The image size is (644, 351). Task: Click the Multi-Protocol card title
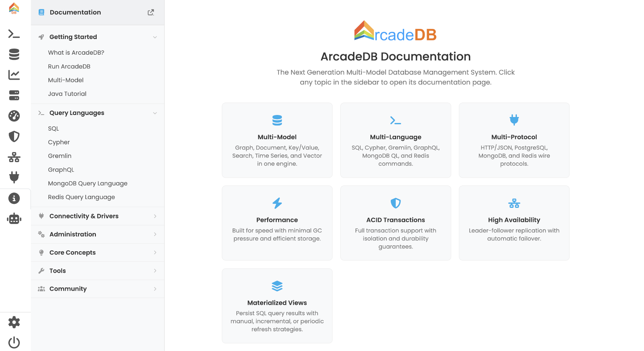point(514,137)
